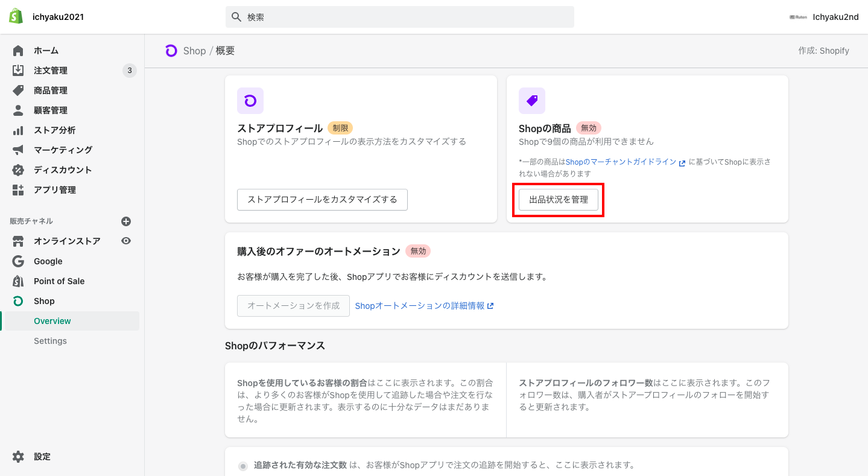
Task: Select the 追跡された有効な注文数 radio dot
Action: [x=243, y=466]
